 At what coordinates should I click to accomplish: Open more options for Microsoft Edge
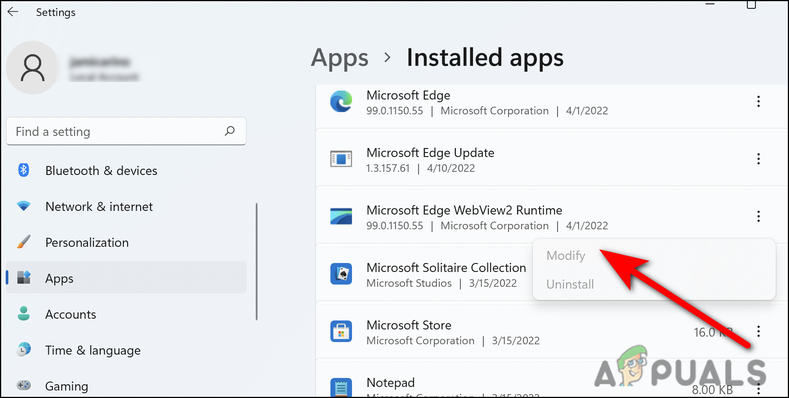tap(758, 102)
